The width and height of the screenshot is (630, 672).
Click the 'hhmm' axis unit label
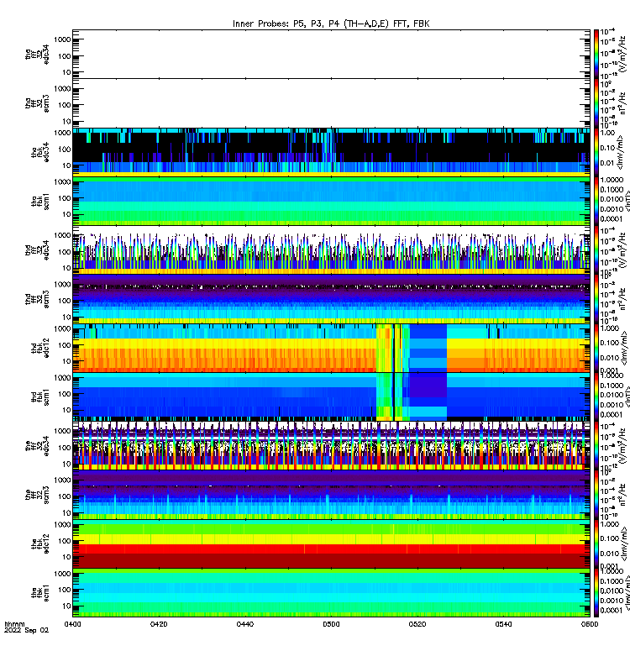(14, 624)
